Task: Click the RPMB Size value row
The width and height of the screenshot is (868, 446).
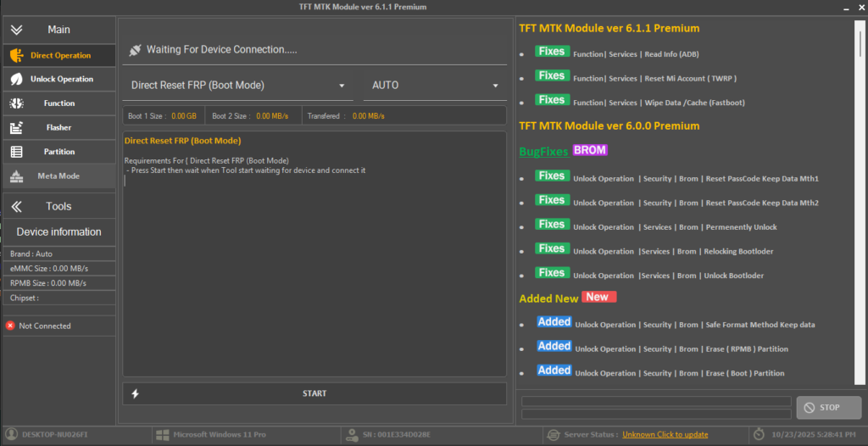Action: coord(59,283)
